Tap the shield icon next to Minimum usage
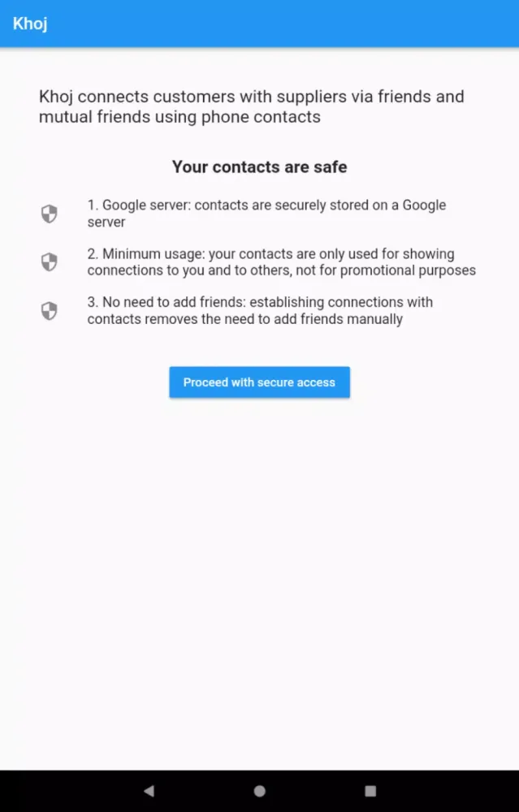The width and height of the screenshot is (519, 812). click(50, 262)
